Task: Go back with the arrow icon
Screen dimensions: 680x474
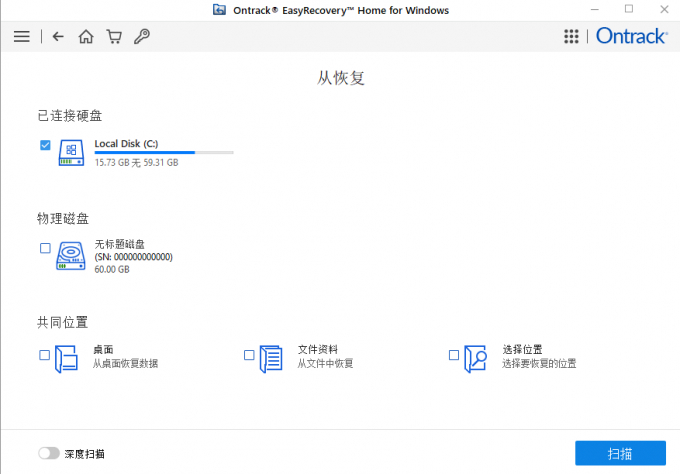Action: point(58,36)
